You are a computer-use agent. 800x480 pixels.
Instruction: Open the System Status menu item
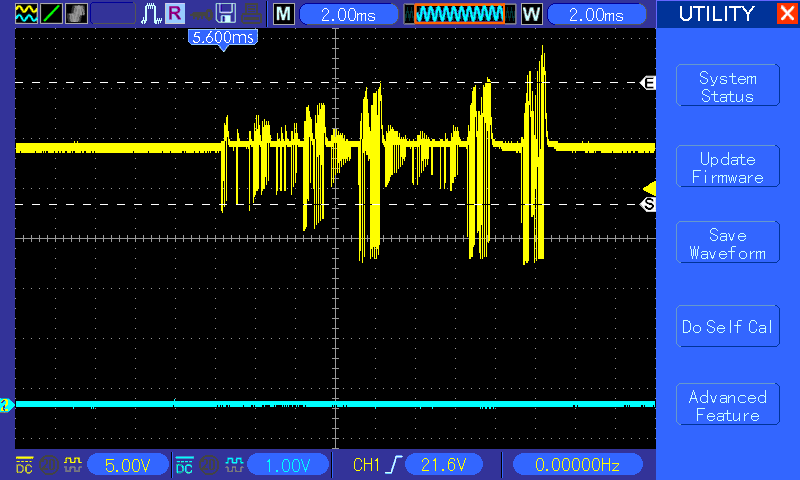[727, 87]
